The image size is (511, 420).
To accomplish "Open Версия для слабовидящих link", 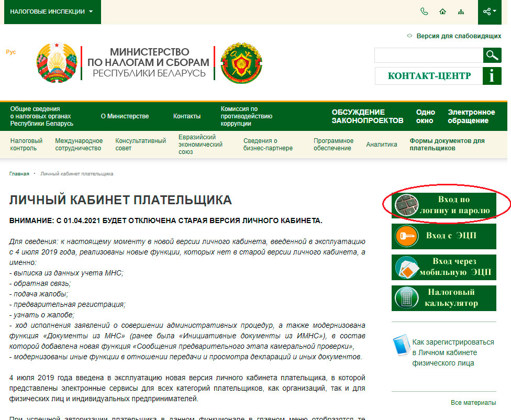I will [x=459, y=36].
